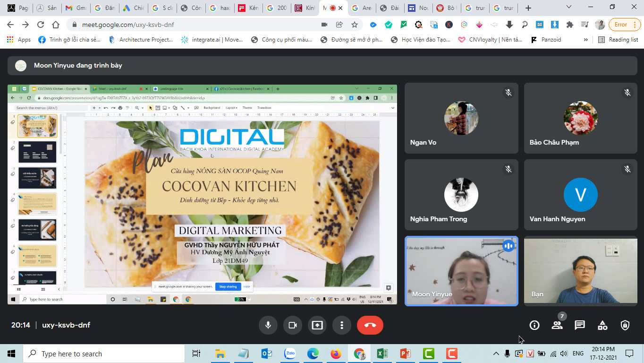This screenshot has height=363, width=644.
Task: Open the chat with everyone panel
Action: click(580, 325)
